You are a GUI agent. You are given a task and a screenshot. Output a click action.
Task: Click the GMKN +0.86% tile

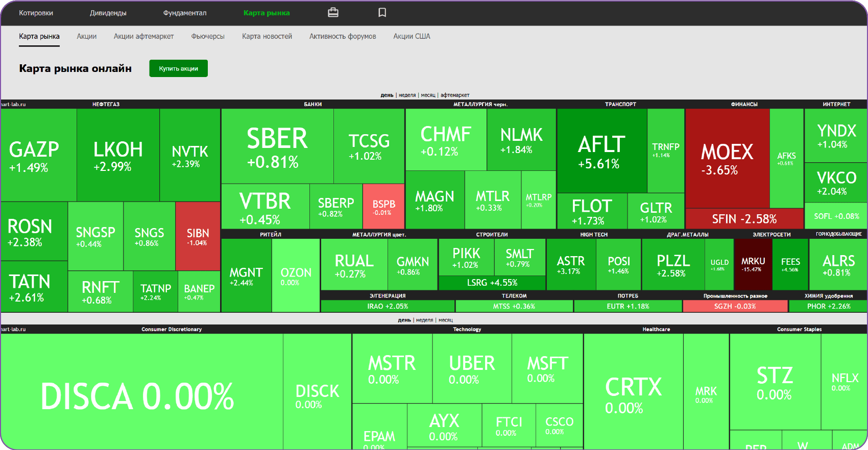(x=413, y=264)
